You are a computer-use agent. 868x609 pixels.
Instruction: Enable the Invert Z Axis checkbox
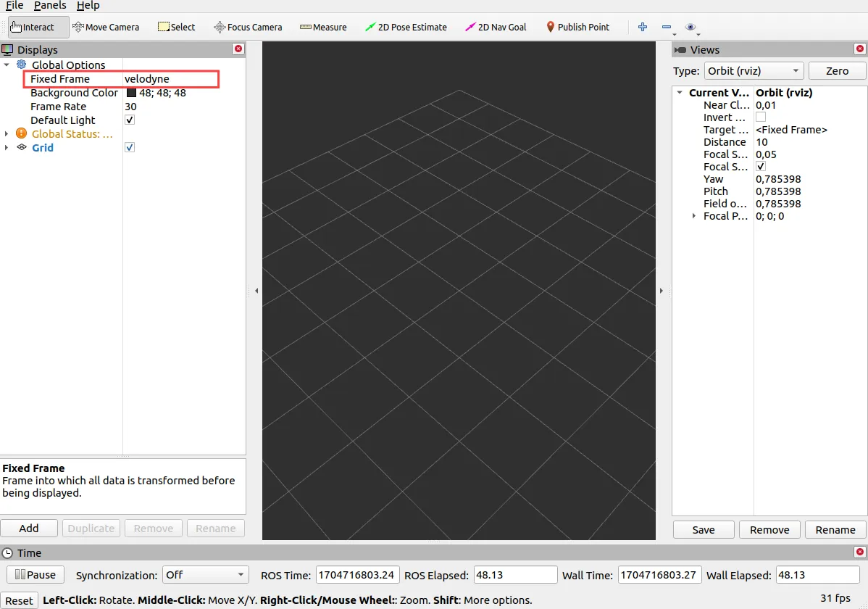[x=761, y=117]
